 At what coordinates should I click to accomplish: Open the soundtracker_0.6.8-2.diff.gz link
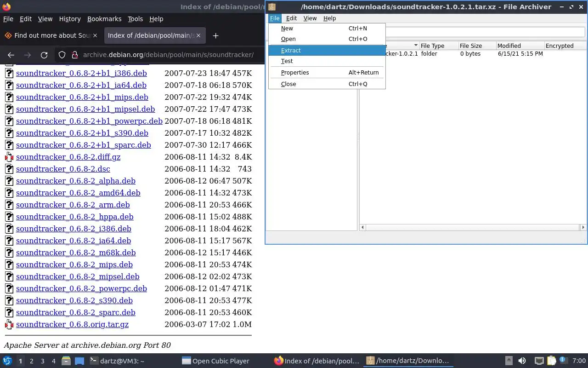(x=68, y=157)
